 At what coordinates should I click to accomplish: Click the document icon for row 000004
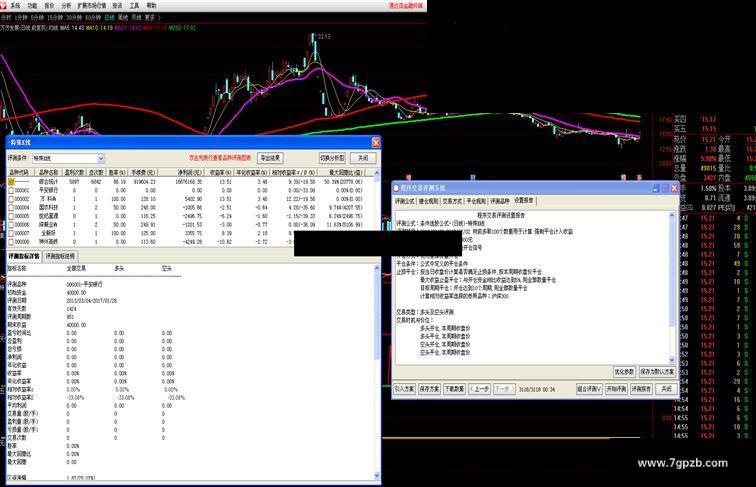click(x=11, y=207)
